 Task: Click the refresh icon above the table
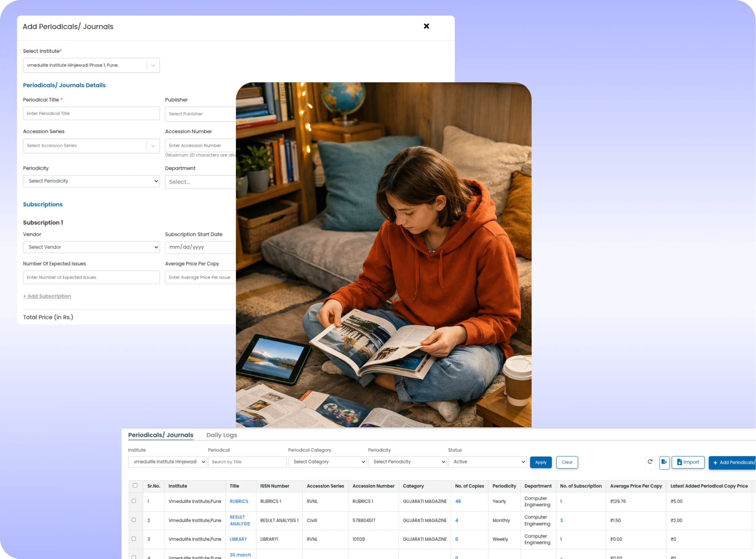click(x=650, y=462)
